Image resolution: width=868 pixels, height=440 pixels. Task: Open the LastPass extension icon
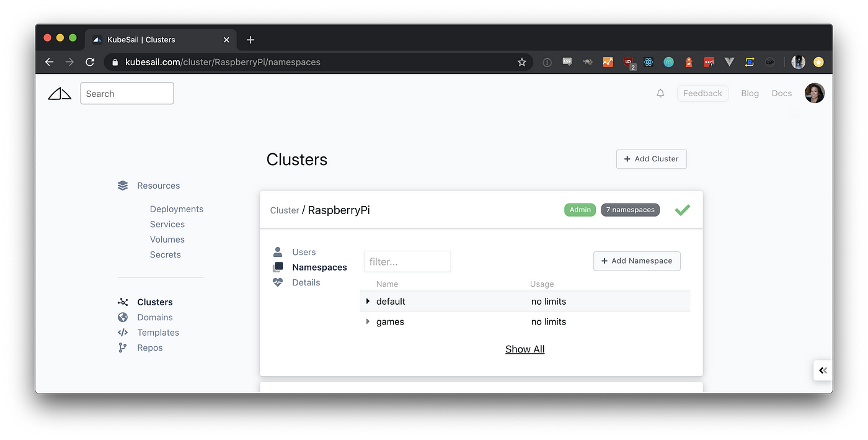(x=709, y=62)
